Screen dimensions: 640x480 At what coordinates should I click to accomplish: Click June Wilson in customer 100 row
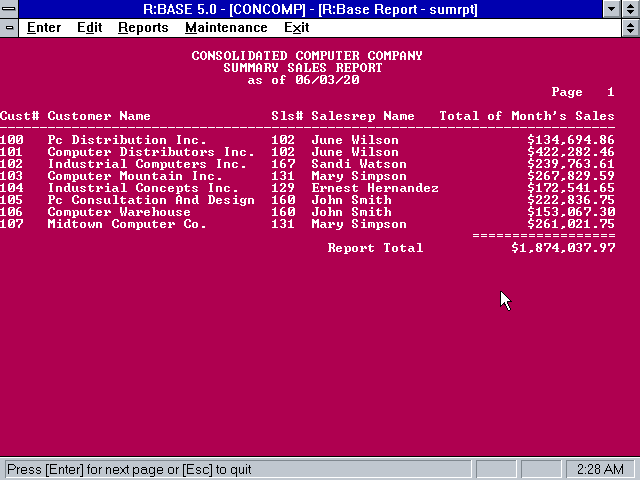(355, 140)
